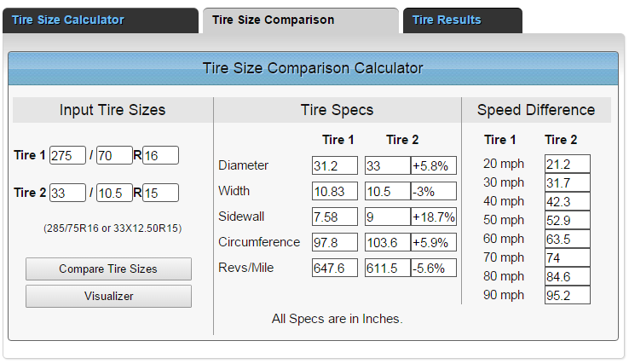
Task: Click the Tire 1 aspect ratio field showing 70
Action: [x=114, y=155]
